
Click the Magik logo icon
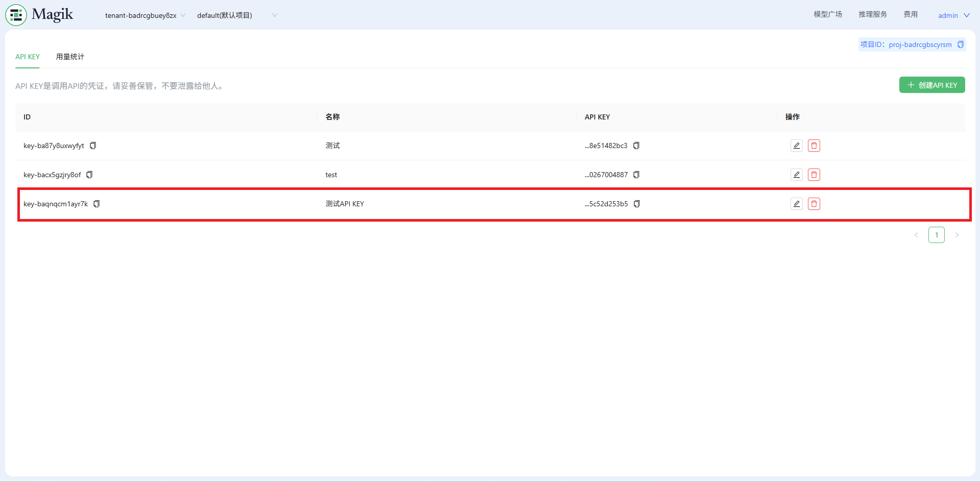[x=16, y=15]
